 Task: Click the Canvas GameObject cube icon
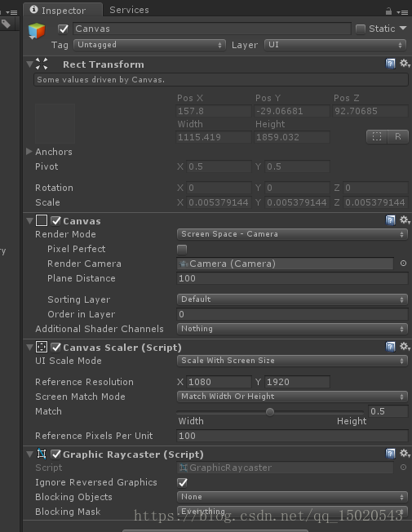37,30
